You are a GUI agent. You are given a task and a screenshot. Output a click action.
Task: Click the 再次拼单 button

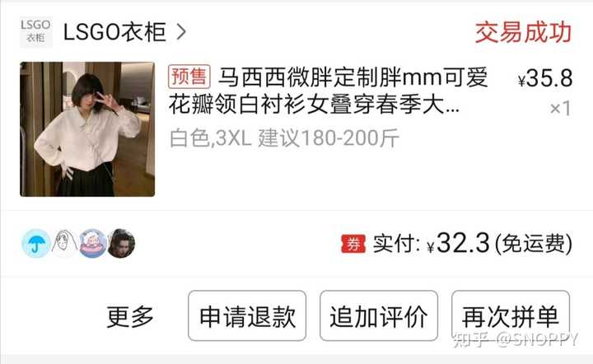point(511,315)
